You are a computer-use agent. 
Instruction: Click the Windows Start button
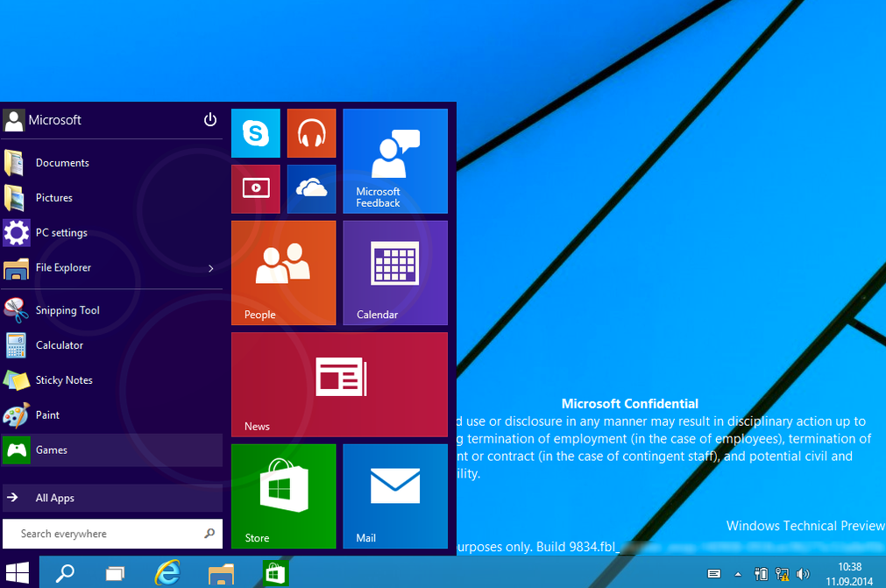coord(18,573)
